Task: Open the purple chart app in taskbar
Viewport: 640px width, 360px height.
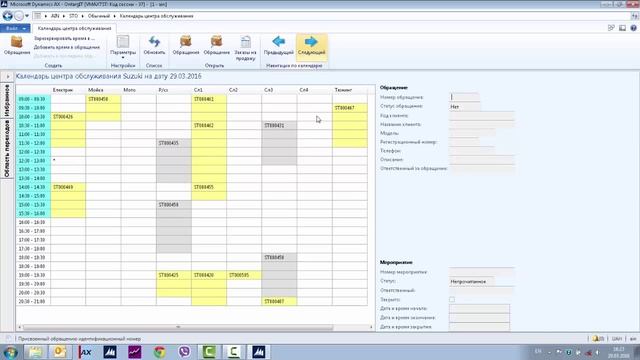Action: click(135, 352)
